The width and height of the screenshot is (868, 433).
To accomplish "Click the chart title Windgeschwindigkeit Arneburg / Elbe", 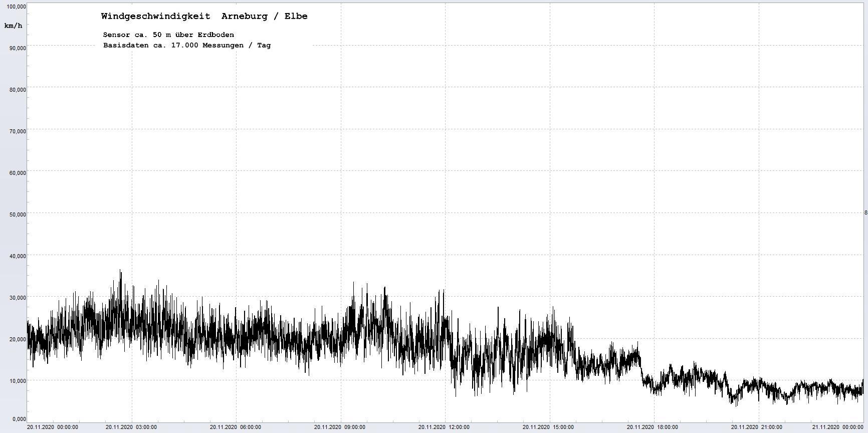I will (x=204, y=16).
